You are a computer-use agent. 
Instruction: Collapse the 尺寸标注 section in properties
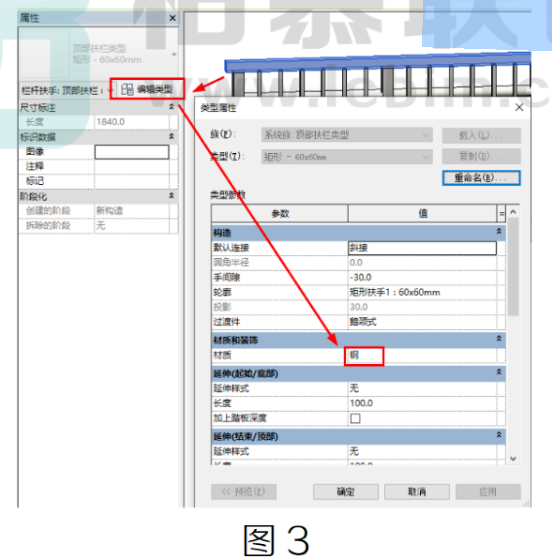pyautogui.click(x=171, y=107)
